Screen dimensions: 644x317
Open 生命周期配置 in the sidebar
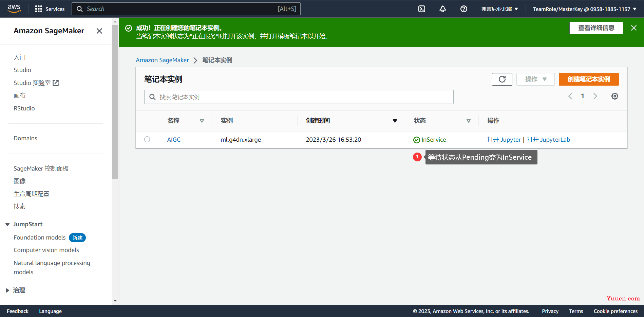coord(32,194)
